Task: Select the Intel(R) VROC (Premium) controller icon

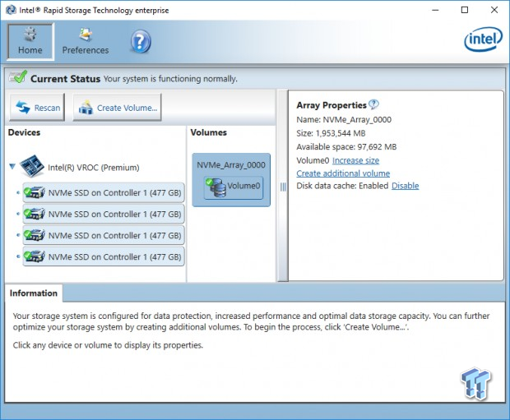Action: click(x=32, y=166)
